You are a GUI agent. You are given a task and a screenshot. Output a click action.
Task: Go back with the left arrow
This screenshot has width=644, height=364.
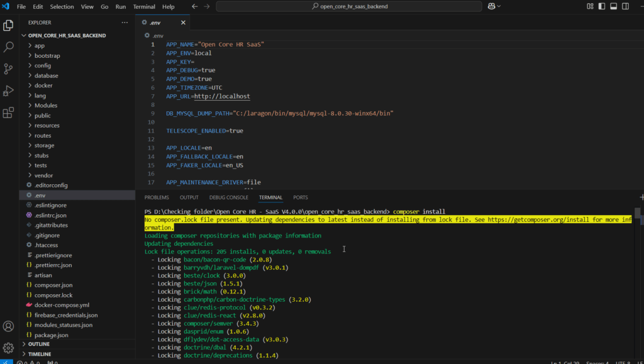195,6
